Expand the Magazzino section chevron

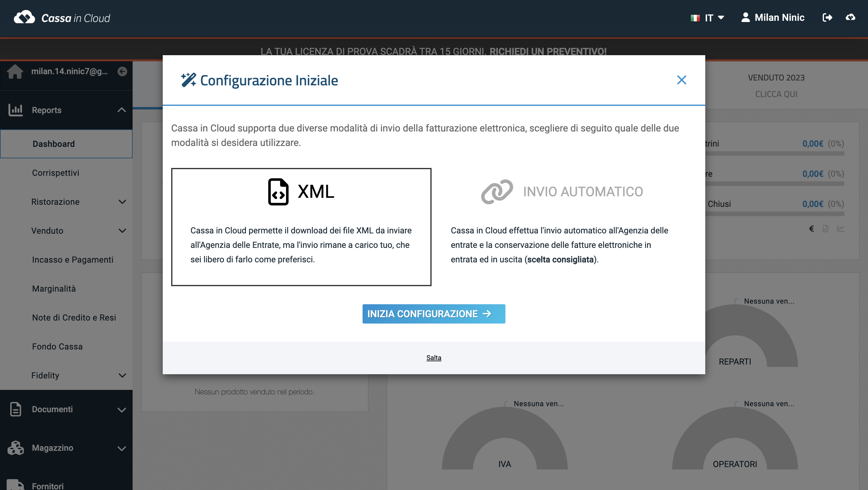122,448
